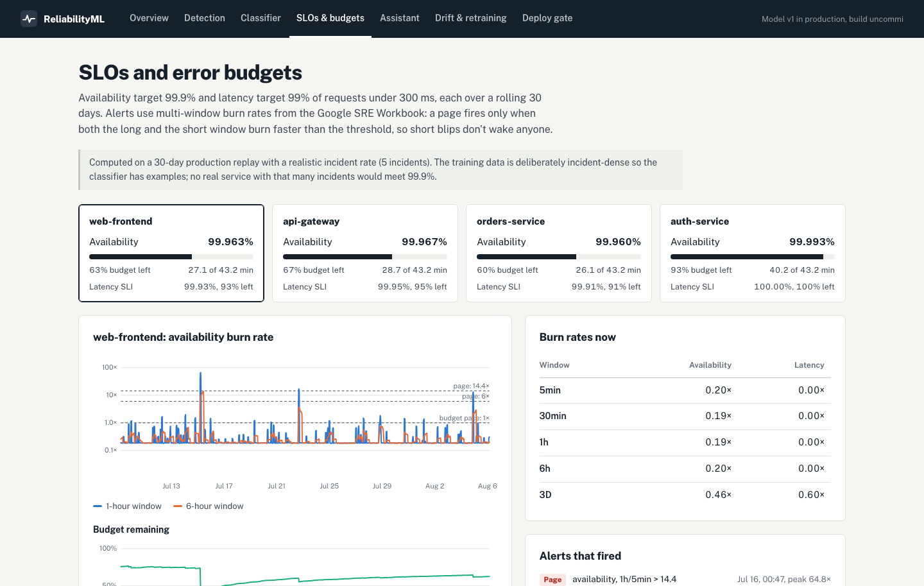Select the web-frontend service card

171,253
